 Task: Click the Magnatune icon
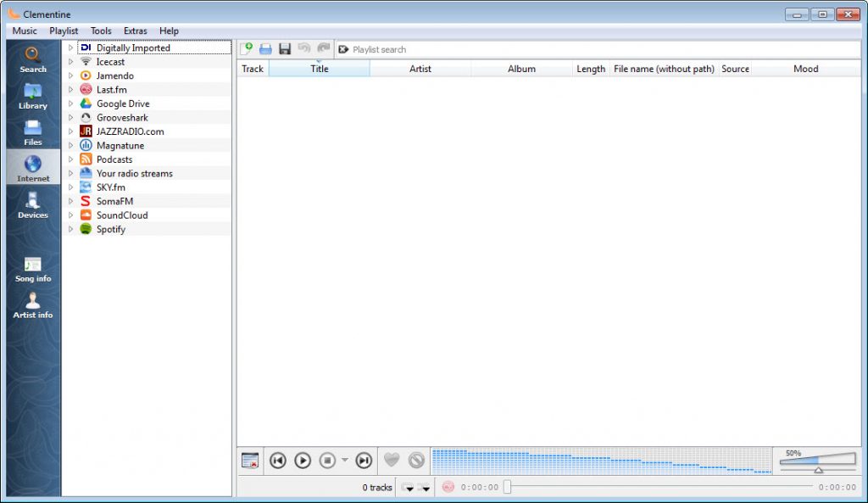(86, 145)
